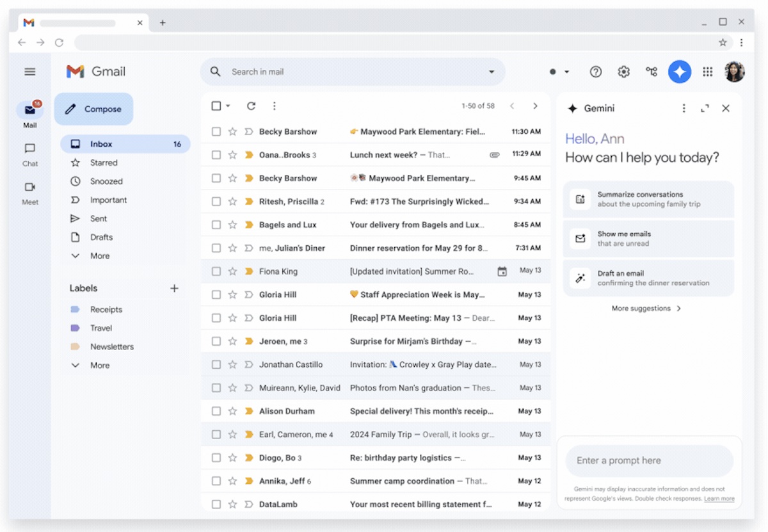This screenshot has width=768, height=532.
Task: Show More suggestions in Gemini panel
Action: point(647,309)
